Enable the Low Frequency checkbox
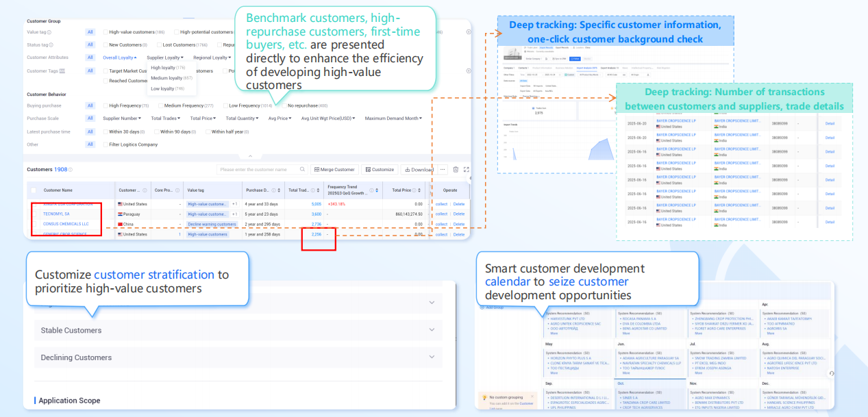868x417 pixels. (x=225, y=105)
